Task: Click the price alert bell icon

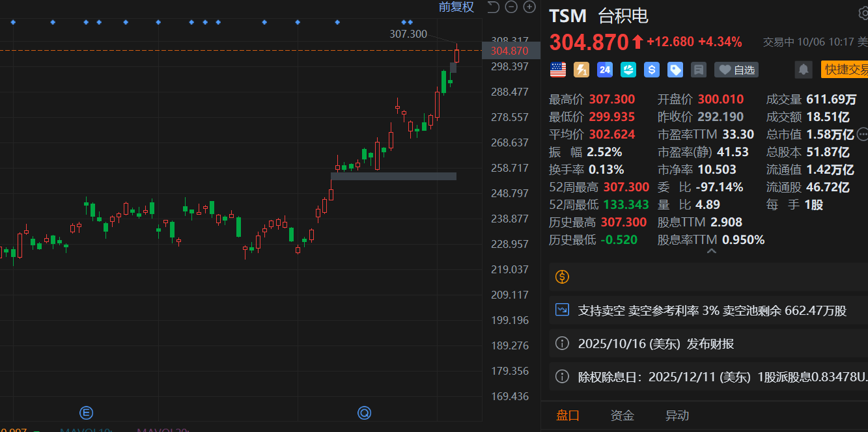Action: pos(804,70)
